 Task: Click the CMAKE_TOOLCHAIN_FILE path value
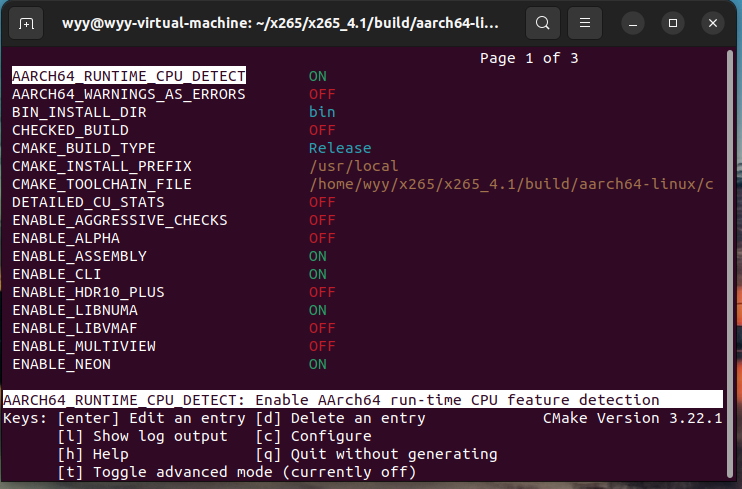tap(511, 184)
